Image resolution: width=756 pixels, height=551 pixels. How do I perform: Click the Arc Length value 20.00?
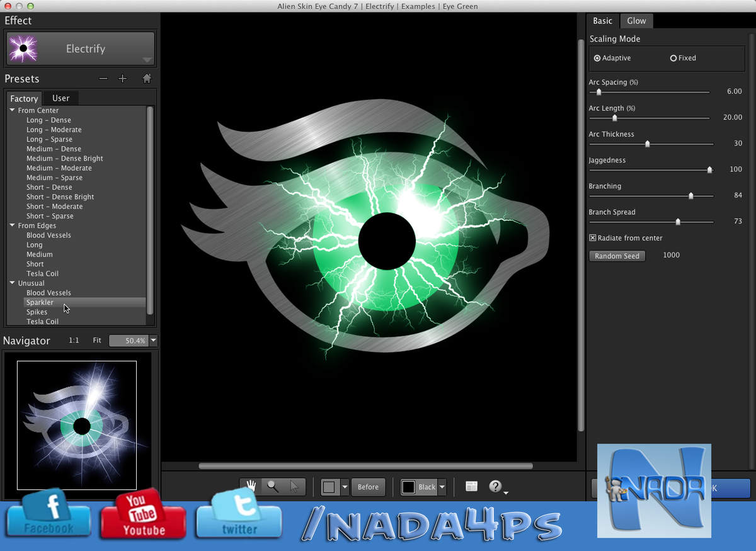coord(732,117)
